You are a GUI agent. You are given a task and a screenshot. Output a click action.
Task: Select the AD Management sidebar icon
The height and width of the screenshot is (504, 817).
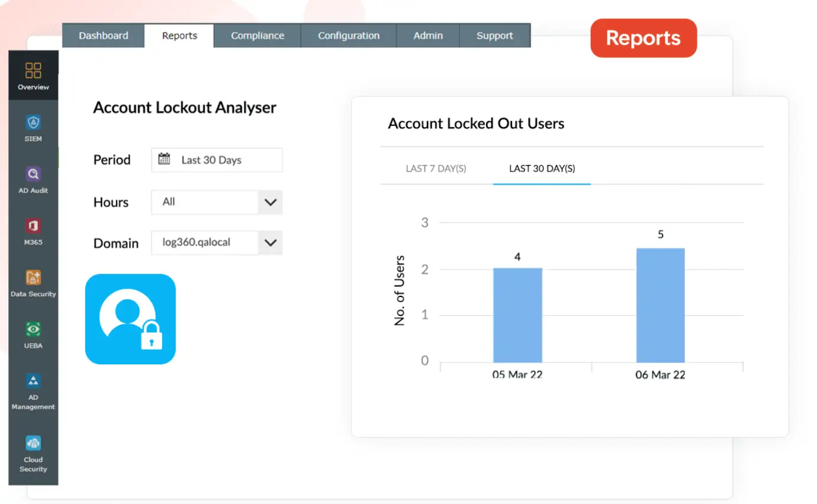coord(33,380)
